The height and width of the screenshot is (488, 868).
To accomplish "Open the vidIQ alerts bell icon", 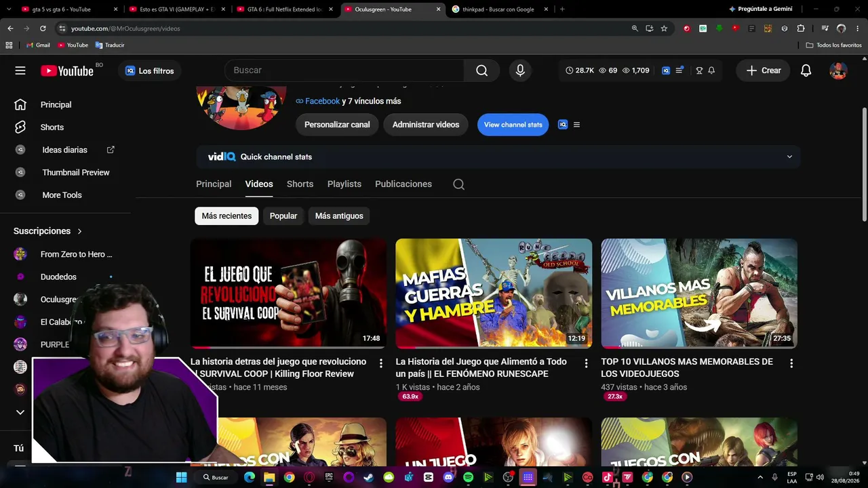I will point(711,70).
